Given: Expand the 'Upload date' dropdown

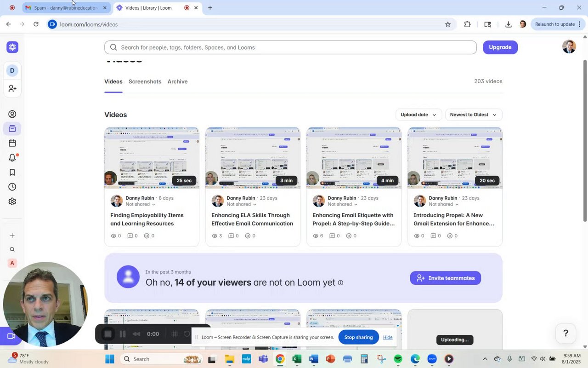Looking at the screenshot, I should tap(418, 115).
